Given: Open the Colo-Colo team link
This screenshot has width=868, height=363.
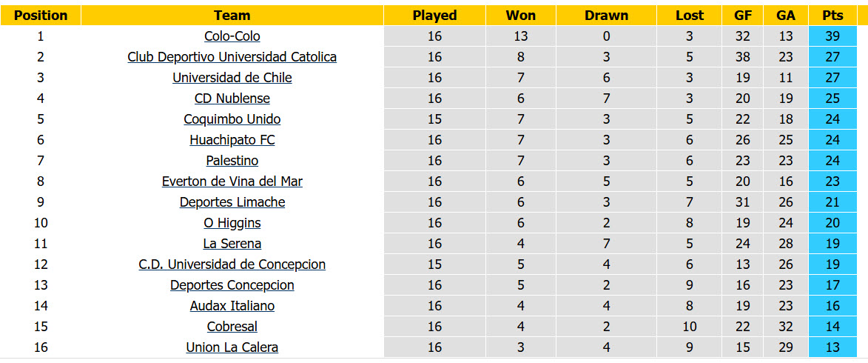Looking at the screenshot, I should pos(232,36).
